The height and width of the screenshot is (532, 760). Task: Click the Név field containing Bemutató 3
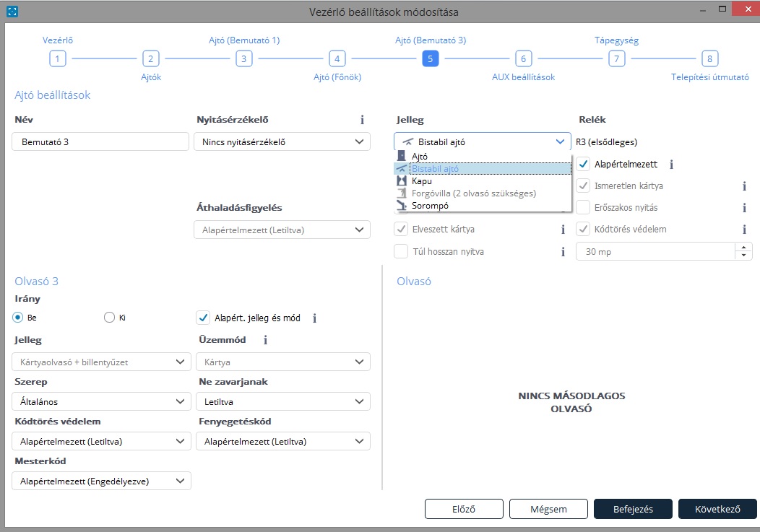[100, 142]
